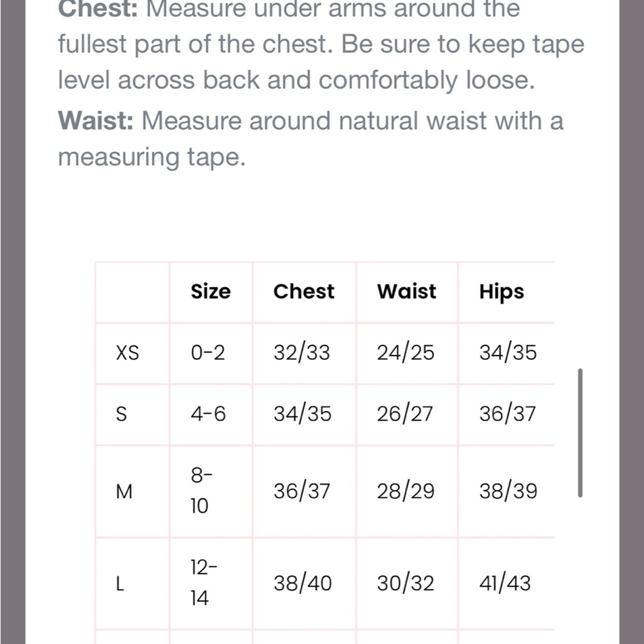Click the S waist value 26/27
644x644 pixels.
(405, 413)
